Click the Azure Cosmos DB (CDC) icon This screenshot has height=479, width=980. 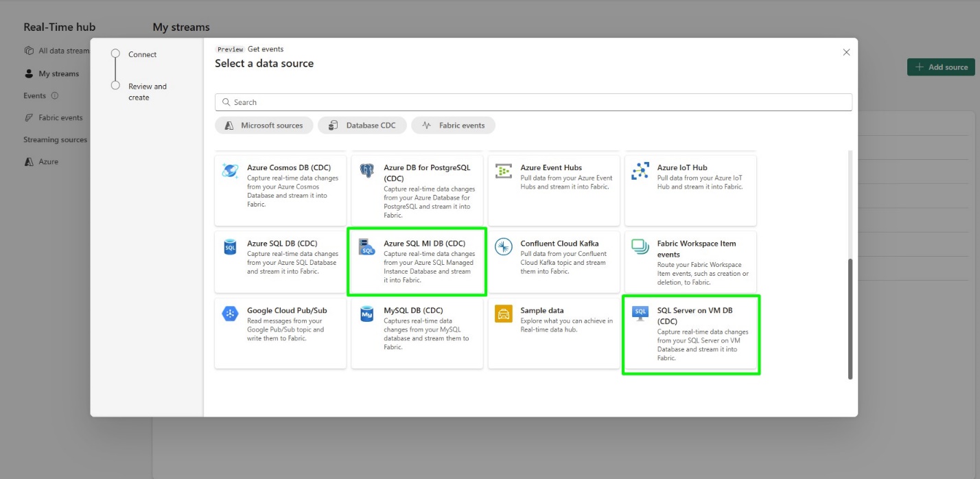[x=230, y=170]
